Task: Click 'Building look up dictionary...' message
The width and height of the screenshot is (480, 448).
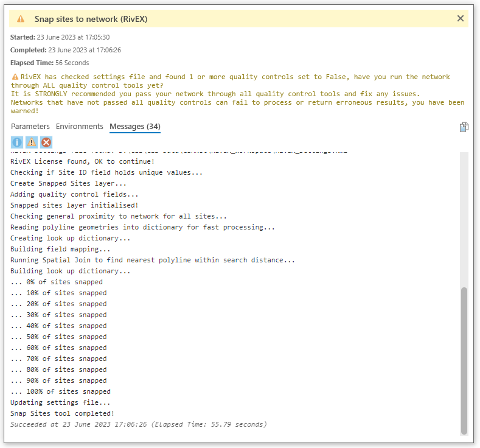Action: click(71, 271)
